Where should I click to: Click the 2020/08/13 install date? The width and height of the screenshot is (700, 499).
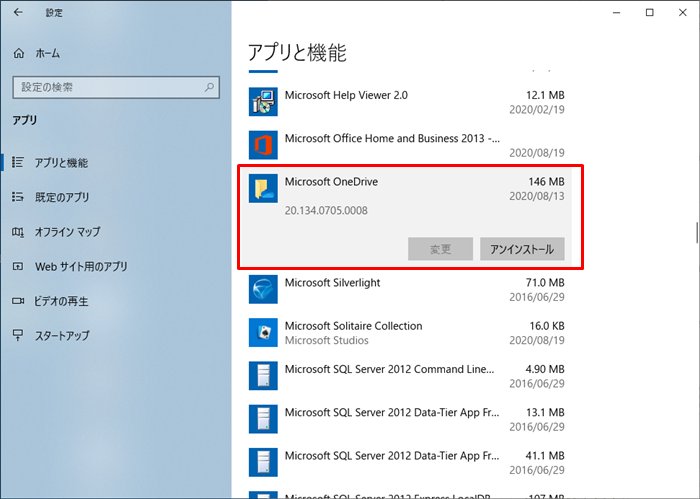537,196
